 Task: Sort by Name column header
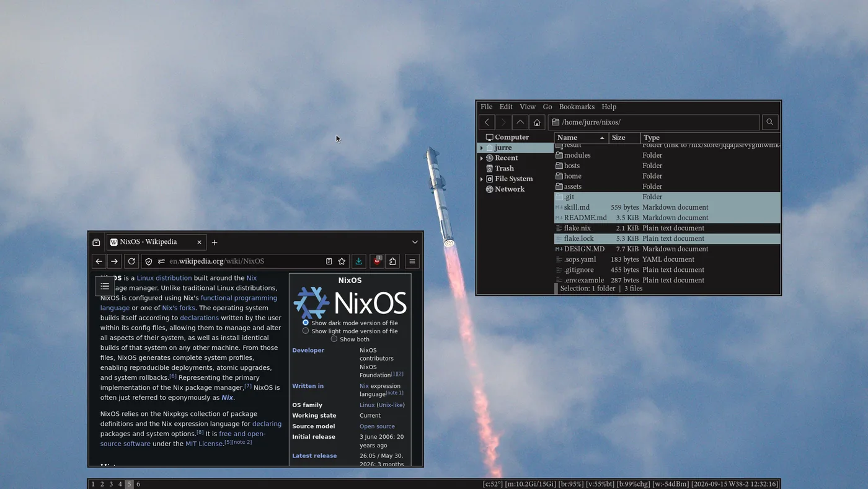tap(581, 138)
